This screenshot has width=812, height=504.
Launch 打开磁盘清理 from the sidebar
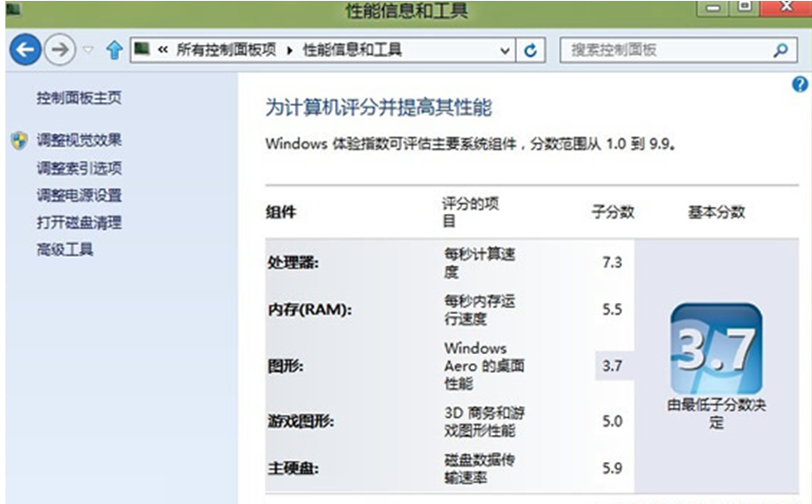[x=79, y=222]
